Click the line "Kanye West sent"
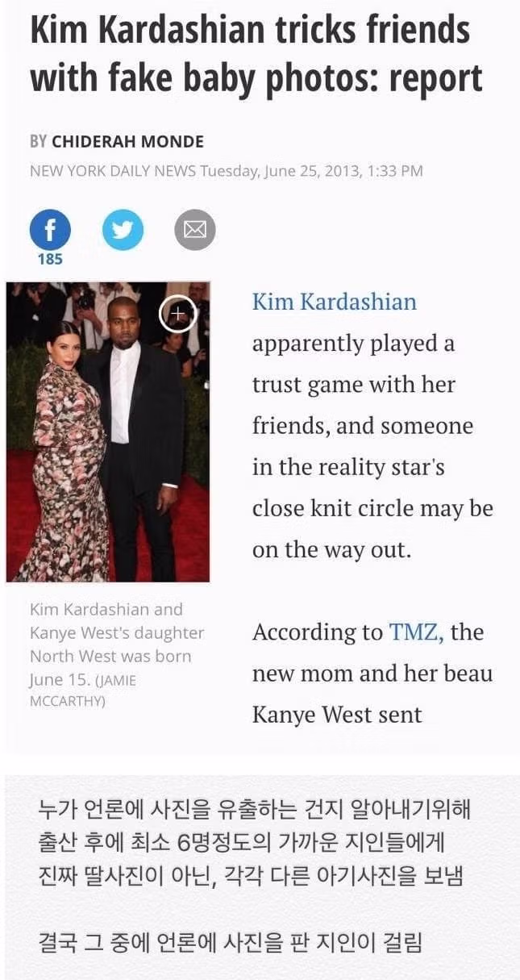 tap(337, 715)
